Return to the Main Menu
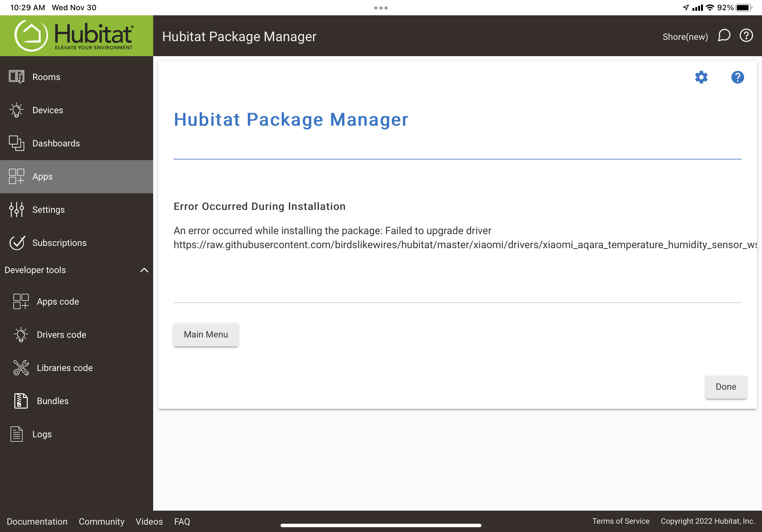This screenshot has width=762, height=532. point(206,335)
